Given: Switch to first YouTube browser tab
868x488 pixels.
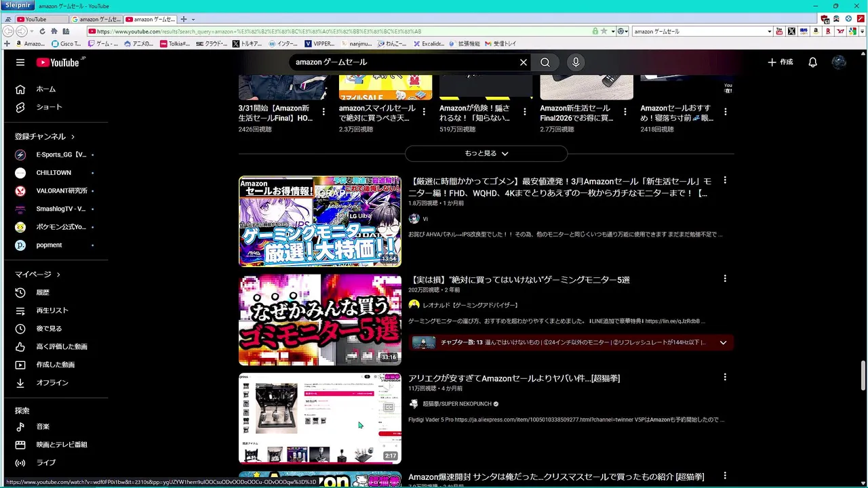Looking at the screenshot, I should tap(41, 20).
